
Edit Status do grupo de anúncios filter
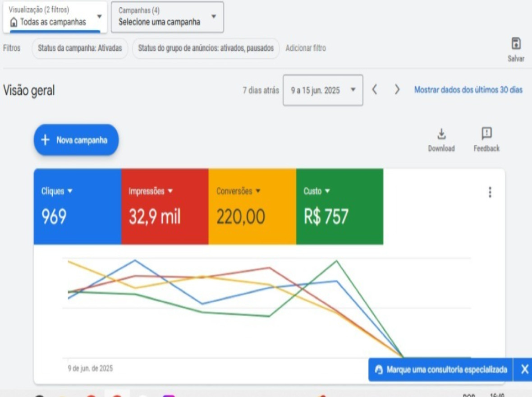tap(206, 48)
